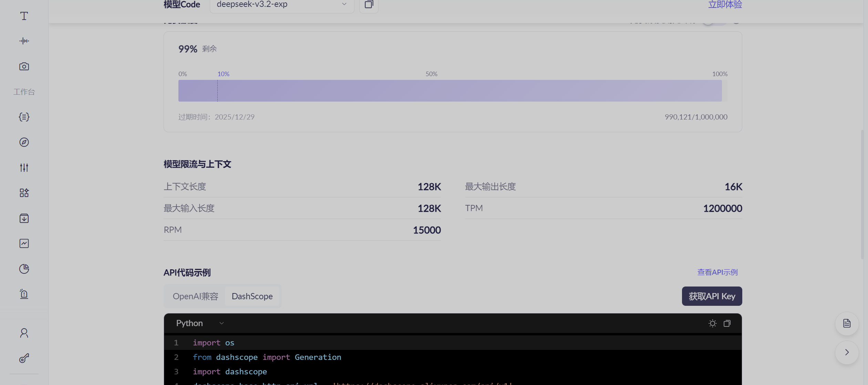
Task: Toggle code block light/dark theme
Action: click(x=712, y=323)
